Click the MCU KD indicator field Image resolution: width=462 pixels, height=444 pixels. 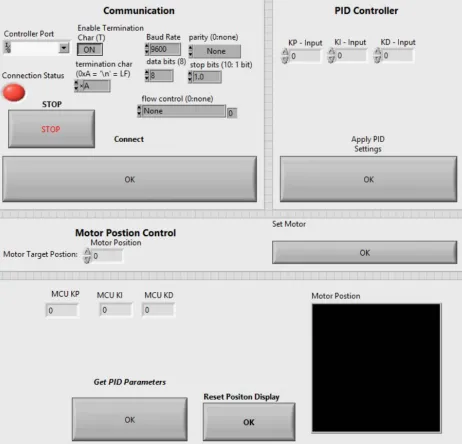(x=158, y=310)
